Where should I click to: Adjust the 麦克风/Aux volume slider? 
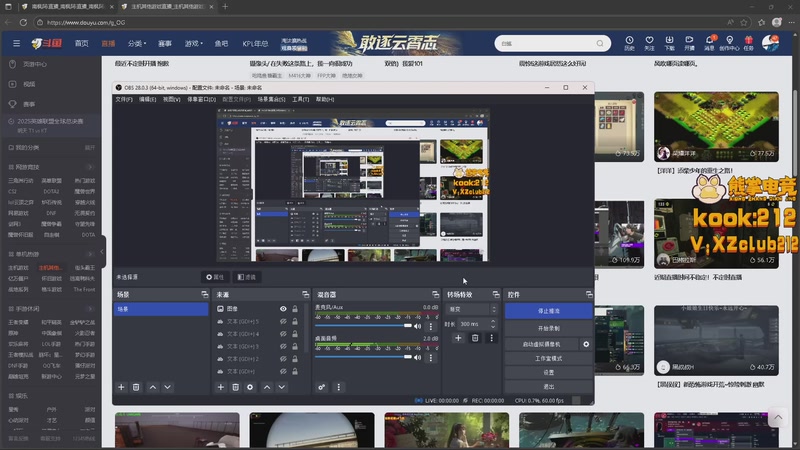(363, 326)
